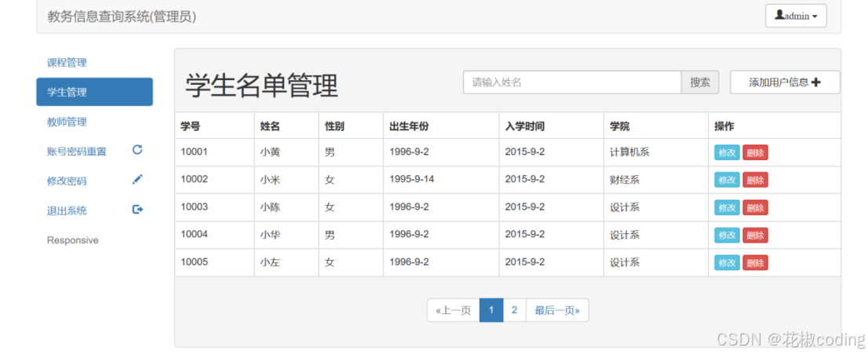Jump to 最后一页» in pagination
The width and height of the screenshot is (868, 355).
pos(557,310)
